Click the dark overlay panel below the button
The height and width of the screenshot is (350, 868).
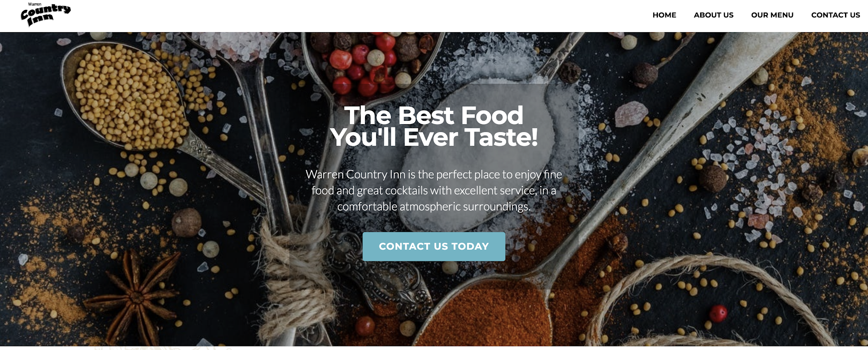434,275
